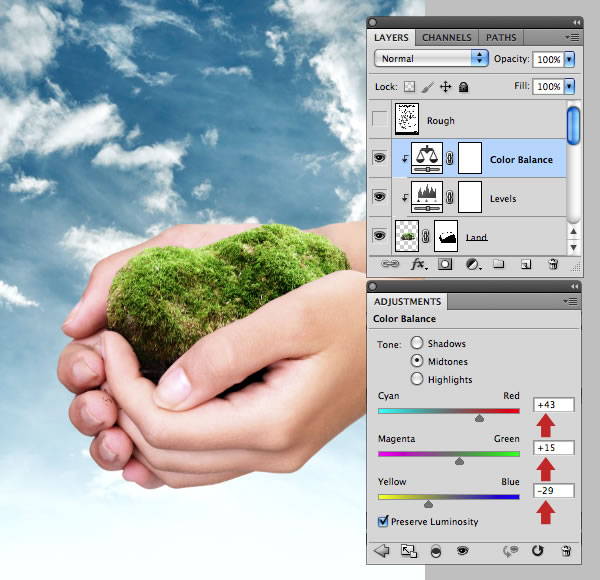Click the Color Balance layer mask thumbnail
The height and width of the screenshot is (580, 600).
[470, 158]
